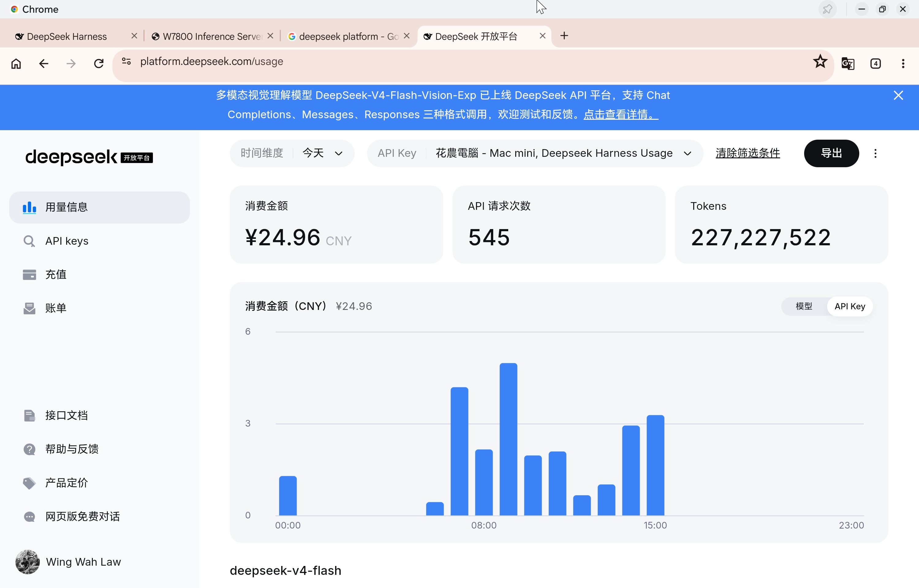The height and width of the screenshot is (588, 919).
Task: Open site information icon in address bar
Action: [127, 62]
